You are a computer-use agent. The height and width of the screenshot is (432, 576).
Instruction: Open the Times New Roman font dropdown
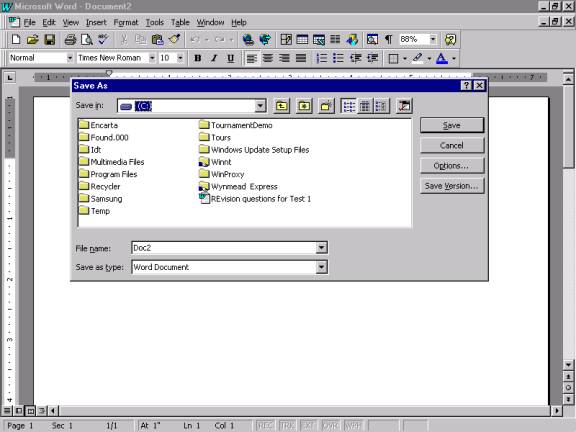pyautogui.click(x=152, y=58)
